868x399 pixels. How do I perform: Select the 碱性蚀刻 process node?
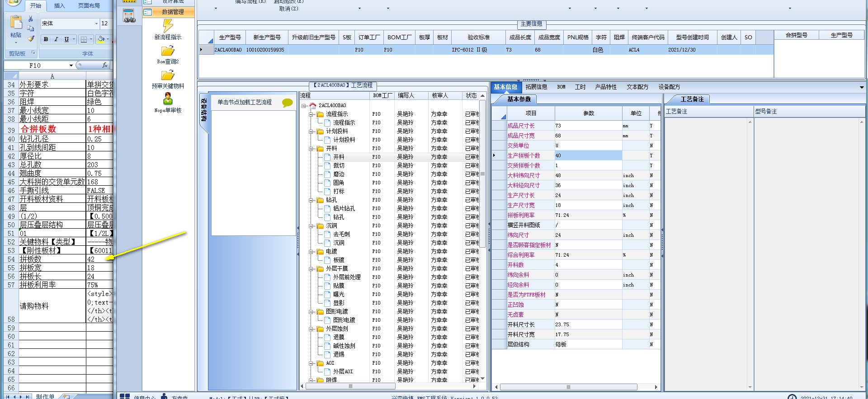(x=344, y=346)
